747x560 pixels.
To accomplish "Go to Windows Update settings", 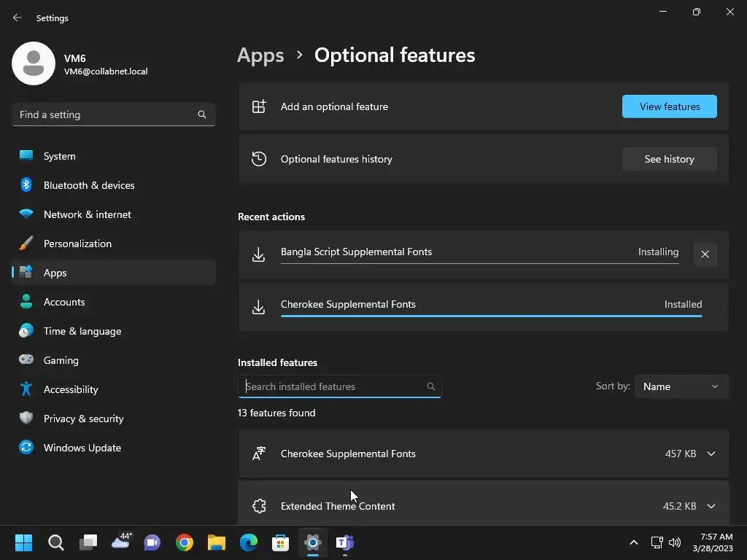I will (82, 448).
